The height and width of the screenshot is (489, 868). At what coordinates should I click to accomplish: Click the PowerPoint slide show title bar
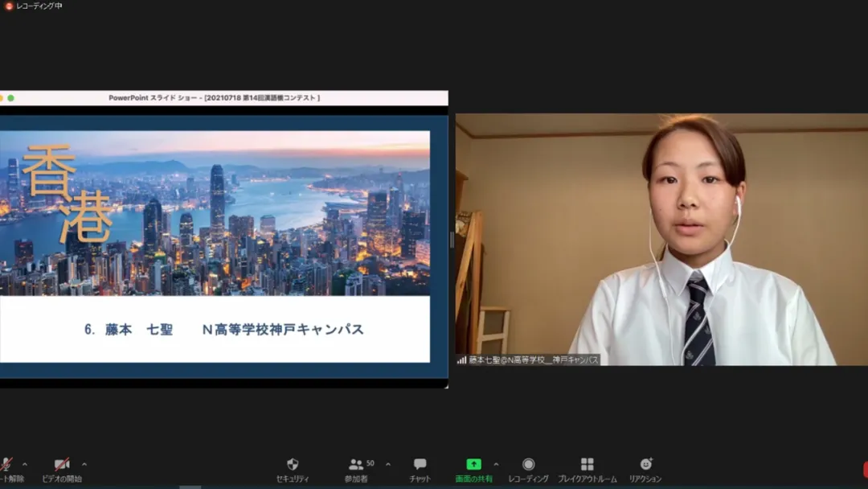click(215, 98)
